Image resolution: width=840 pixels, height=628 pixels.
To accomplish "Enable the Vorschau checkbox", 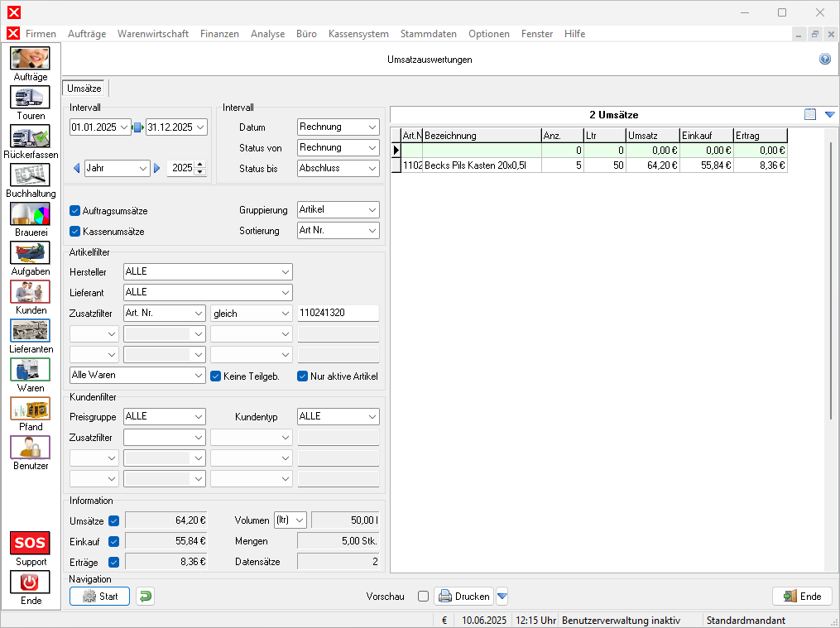I will point(423,596).
